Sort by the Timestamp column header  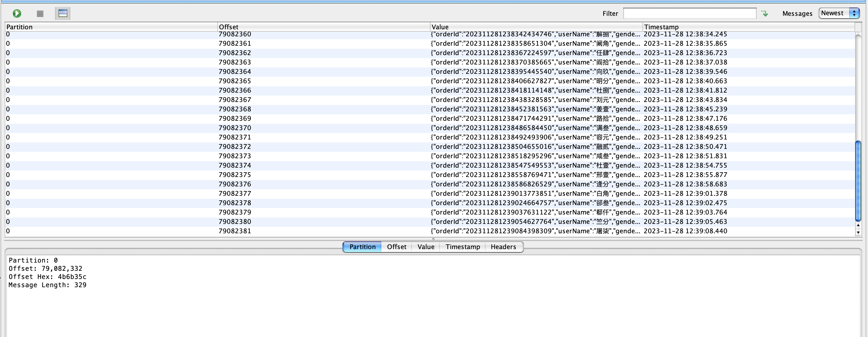pos(749,27)
